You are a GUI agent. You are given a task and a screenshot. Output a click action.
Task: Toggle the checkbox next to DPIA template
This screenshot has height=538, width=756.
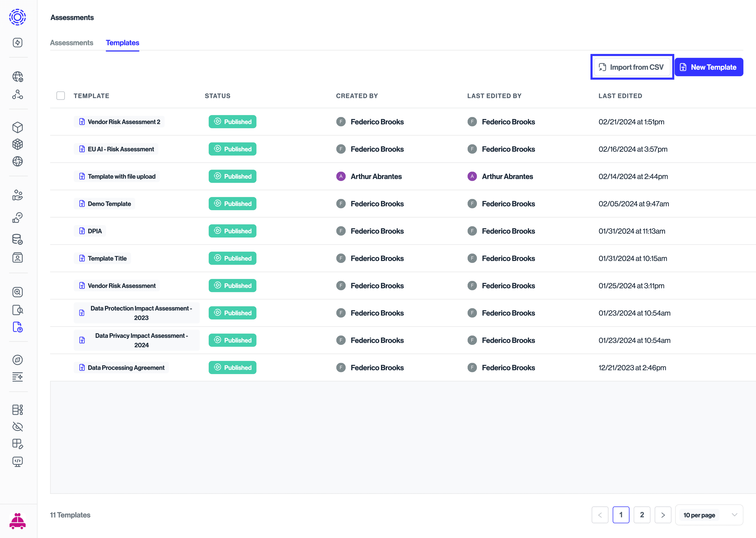60,230
